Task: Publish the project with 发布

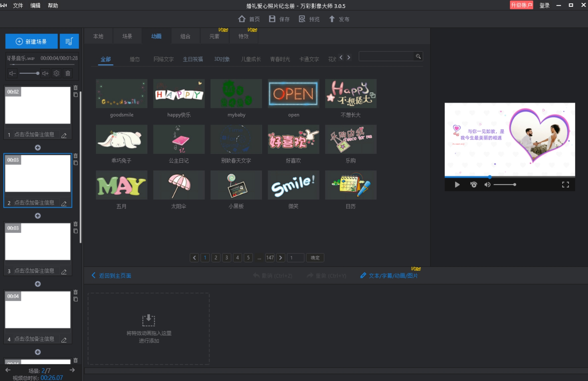Action: point(339,19)
